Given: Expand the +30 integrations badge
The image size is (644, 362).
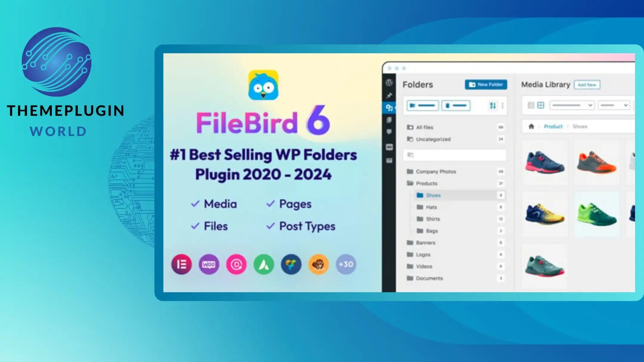Looking at the screenshot, I should [x=347, y=264].
